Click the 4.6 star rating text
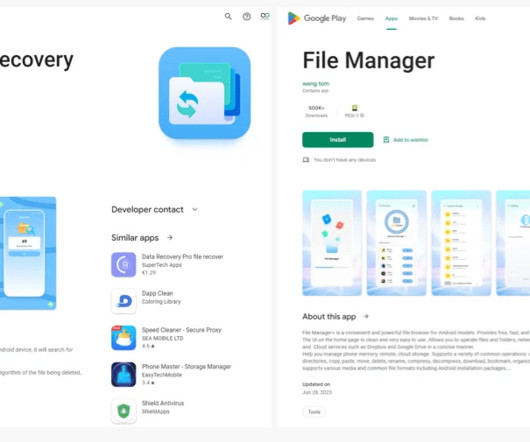Screen dimensions: 530x442 point(148,346)
